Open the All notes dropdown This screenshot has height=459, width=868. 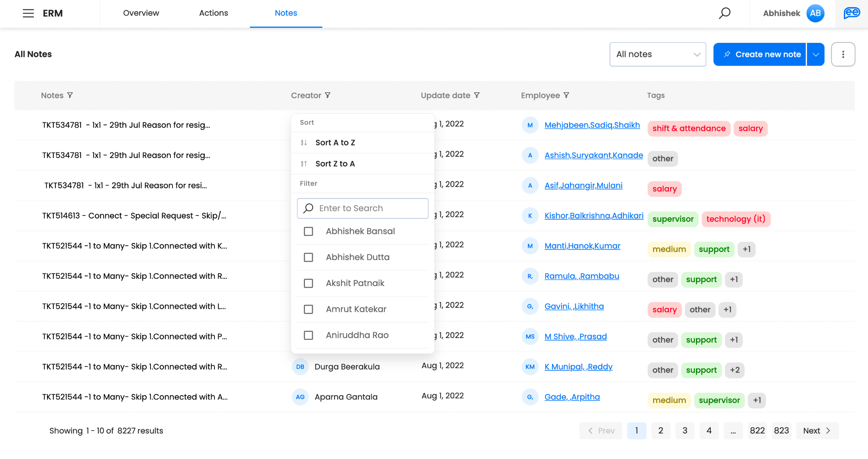coord(657,54)
